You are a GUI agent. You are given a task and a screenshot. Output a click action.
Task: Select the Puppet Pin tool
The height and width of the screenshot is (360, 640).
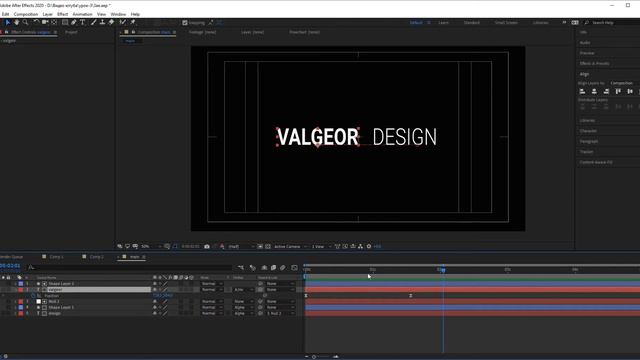click(133, 22)
